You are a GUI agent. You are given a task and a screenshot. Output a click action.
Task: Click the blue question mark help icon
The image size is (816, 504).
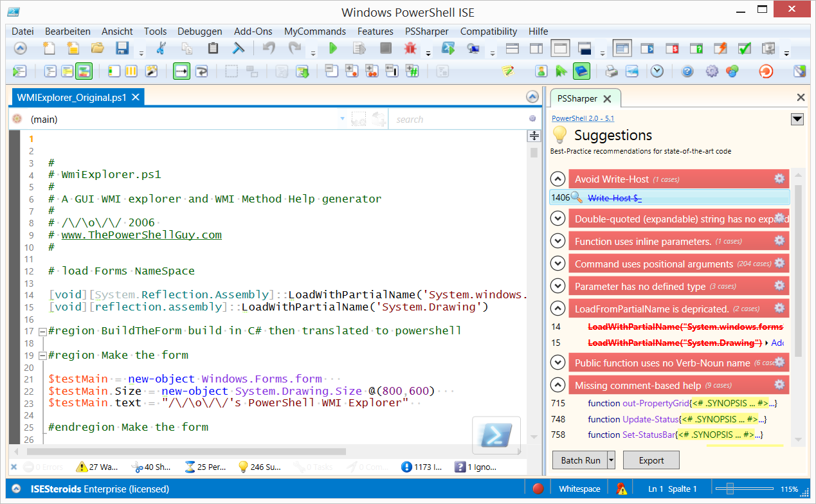coord(687,71)
